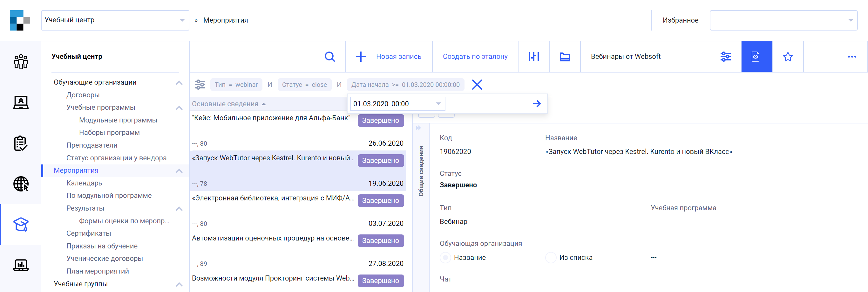The image size is (868, 292).
Task: Open the folder icon next to column settings
Action: [565, 56]
